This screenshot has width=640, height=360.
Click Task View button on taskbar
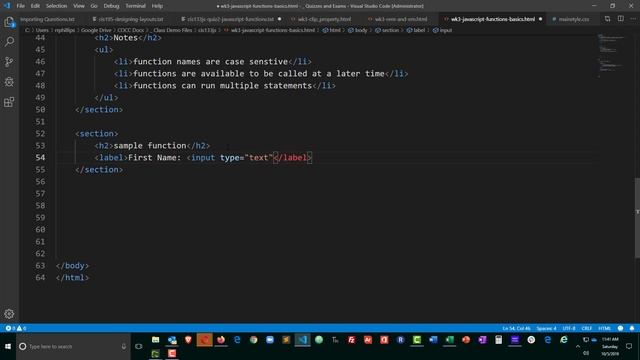pos(139,347)
